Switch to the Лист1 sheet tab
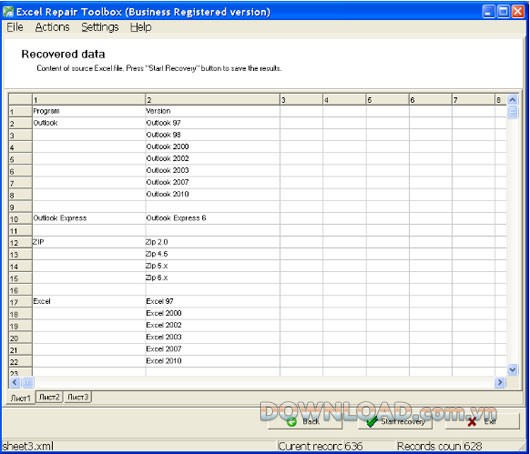 point(21,398)
